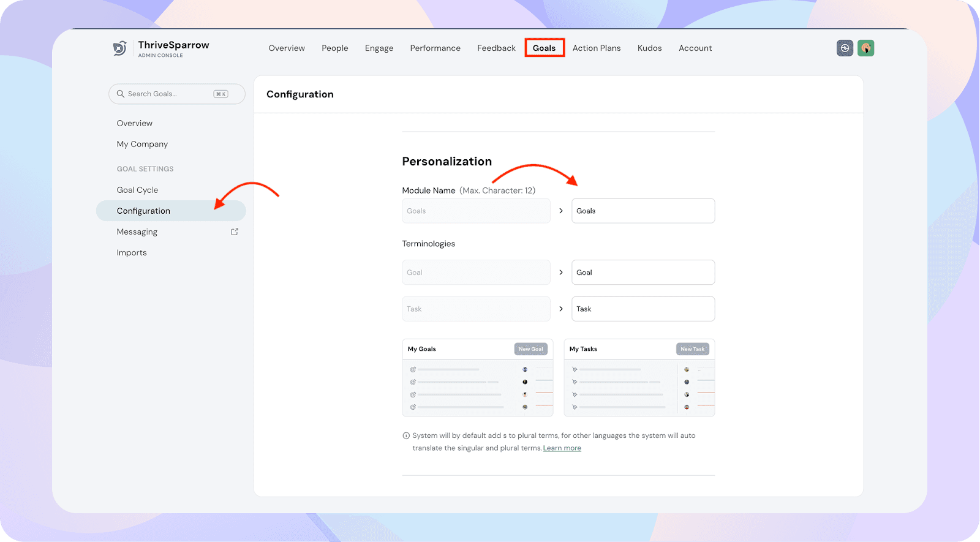This screenshot has height=542, width=980.
Task: Click the chevron beside the Task terminology field
Action: tap(560, 309)
